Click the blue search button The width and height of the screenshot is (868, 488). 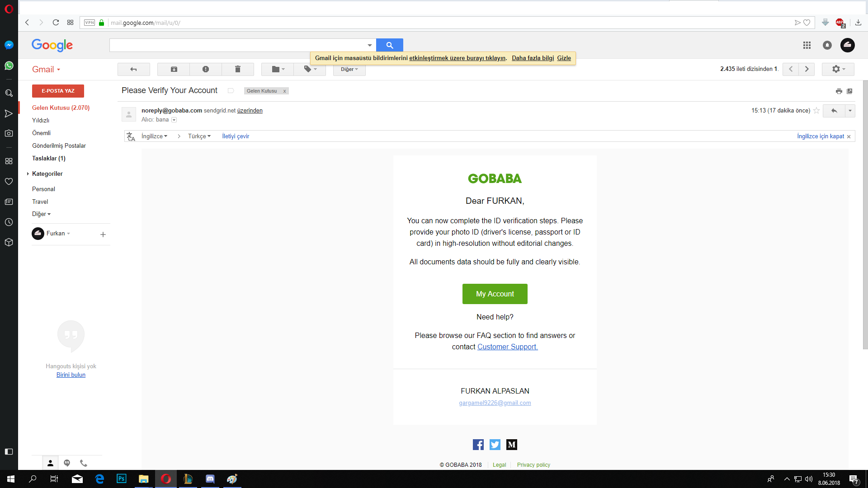[389, 45]
